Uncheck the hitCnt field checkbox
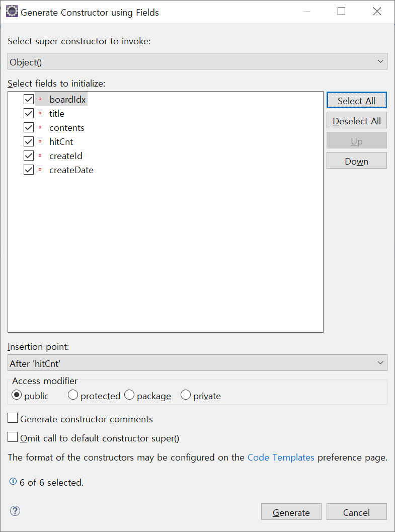 [x=29, y=141]
